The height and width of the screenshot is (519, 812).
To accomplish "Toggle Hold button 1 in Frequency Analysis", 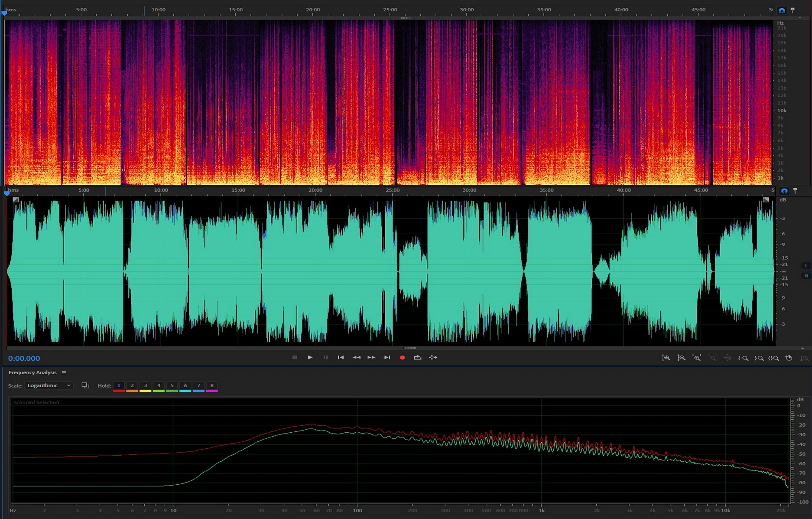I will tap(119, 385).
